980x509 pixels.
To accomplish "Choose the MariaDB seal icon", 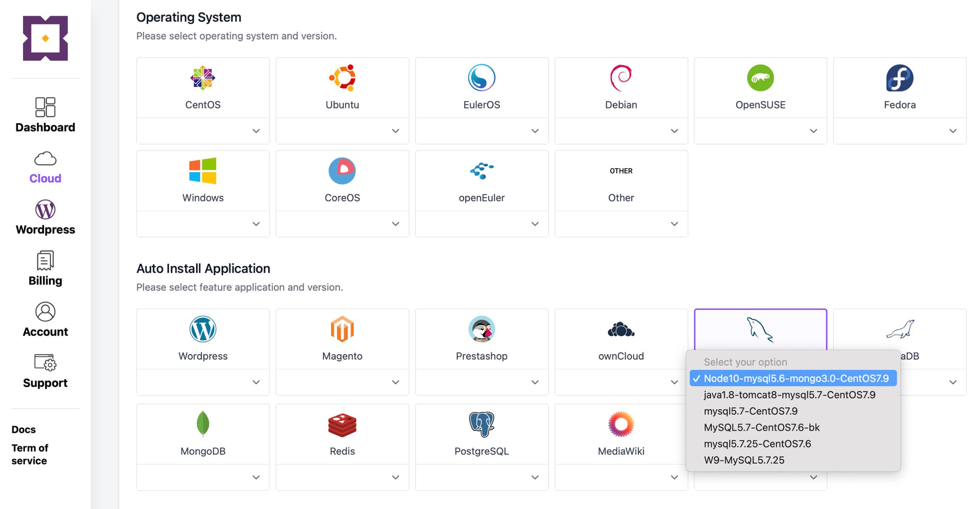I will pos(899,329).
